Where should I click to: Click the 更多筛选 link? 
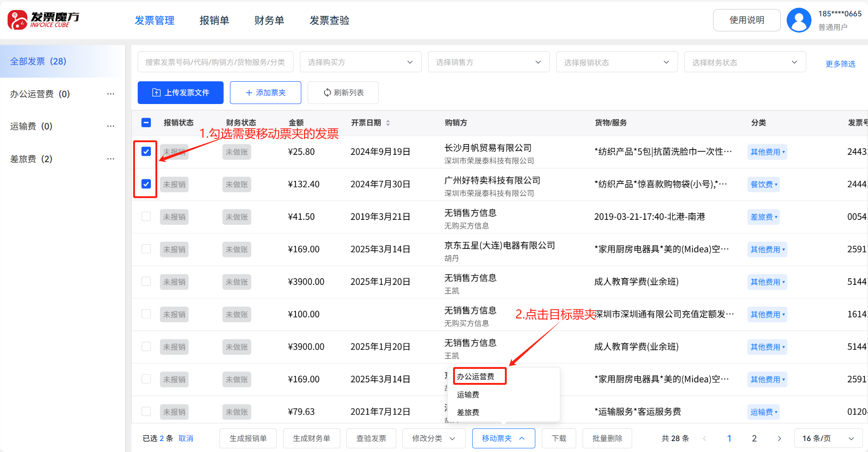(840, 64)
